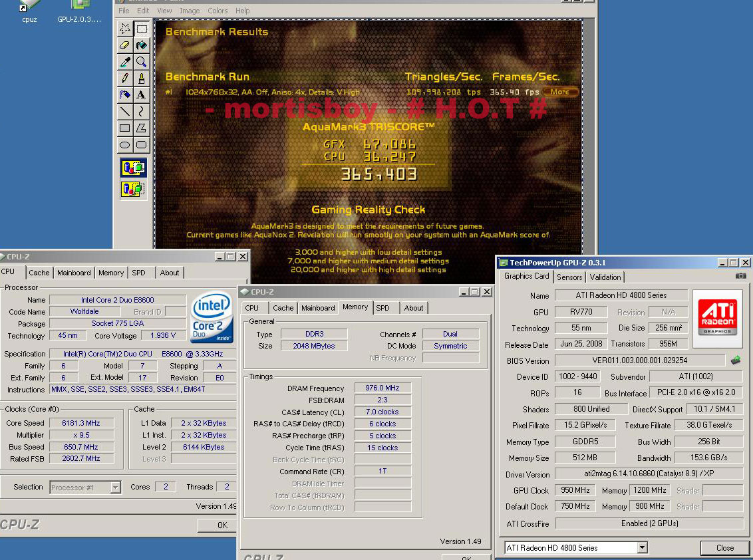Click the More button in benchmark results
Viewport: 753px width, 560px height.
tap(560, 92)
